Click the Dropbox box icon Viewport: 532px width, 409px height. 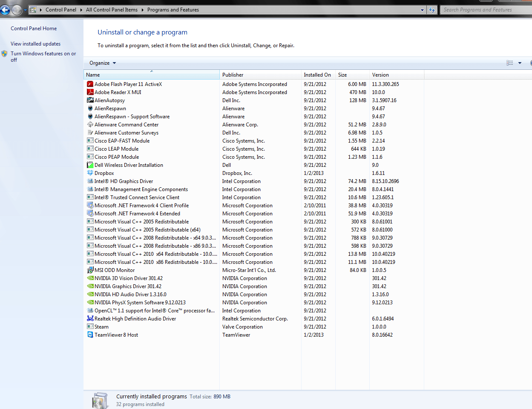coord(90,173)
